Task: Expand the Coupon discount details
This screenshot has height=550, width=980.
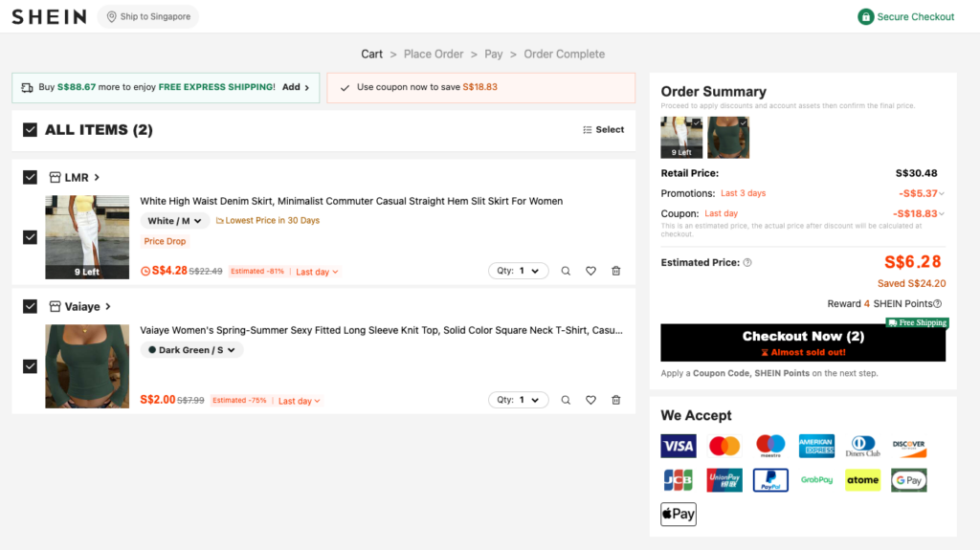Action: pyautogui.click(x=942, y=214)
